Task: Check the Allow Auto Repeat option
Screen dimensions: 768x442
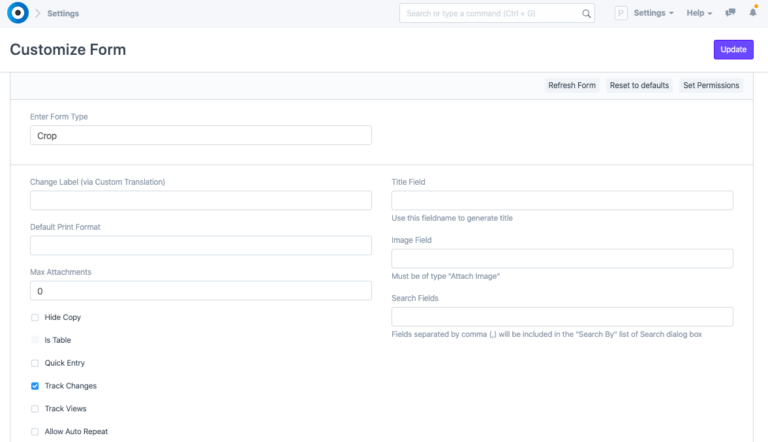Action: [35, 432]
